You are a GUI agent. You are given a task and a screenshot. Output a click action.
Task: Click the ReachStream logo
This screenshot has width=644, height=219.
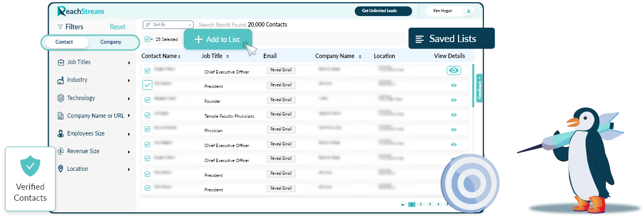point(81,11)
